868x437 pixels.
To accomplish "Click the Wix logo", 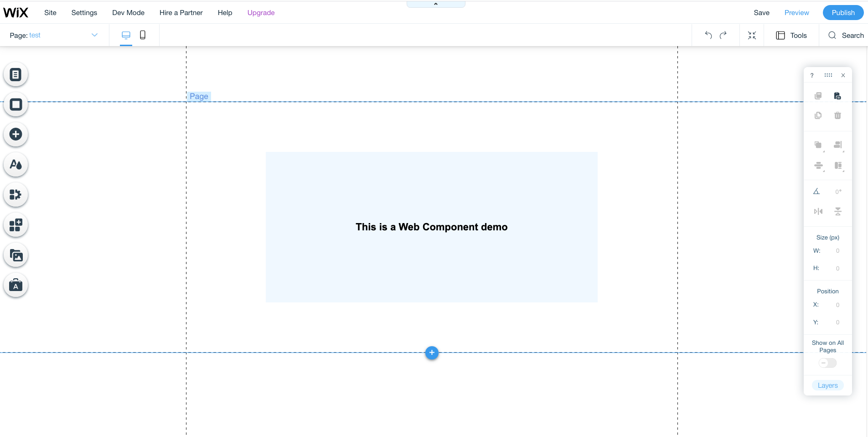I will [x=16, y=13].
